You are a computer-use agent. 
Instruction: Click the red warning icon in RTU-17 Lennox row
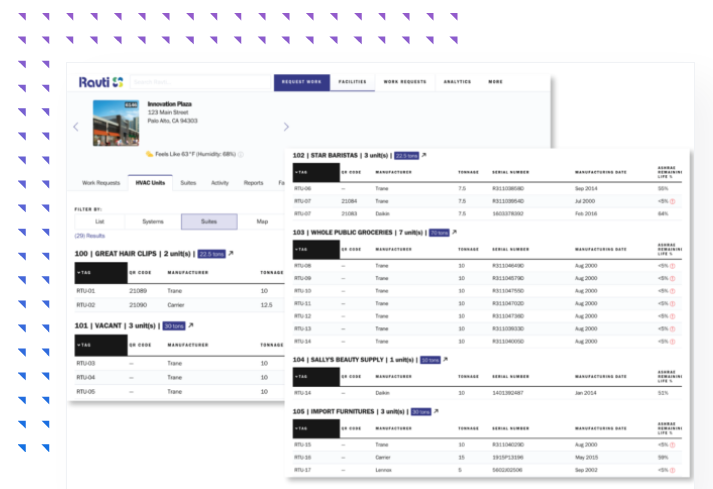click(673, 470)
